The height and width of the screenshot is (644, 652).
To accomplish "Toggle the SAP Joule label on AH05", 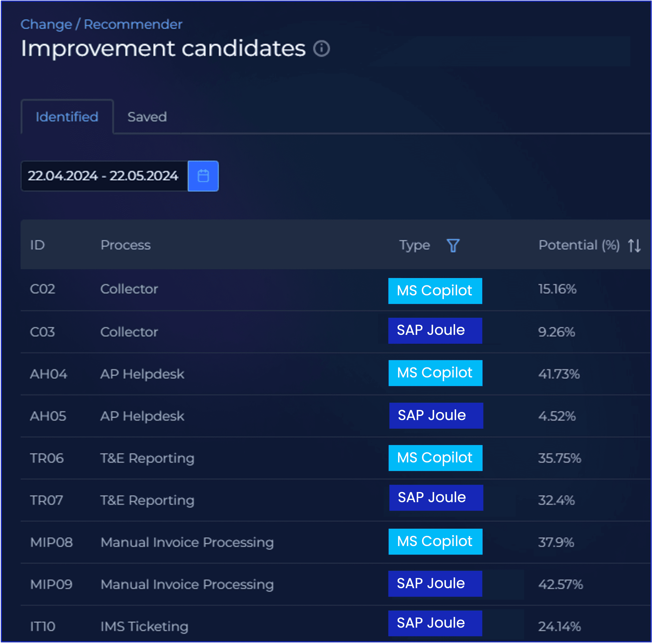I will [436, 416].
